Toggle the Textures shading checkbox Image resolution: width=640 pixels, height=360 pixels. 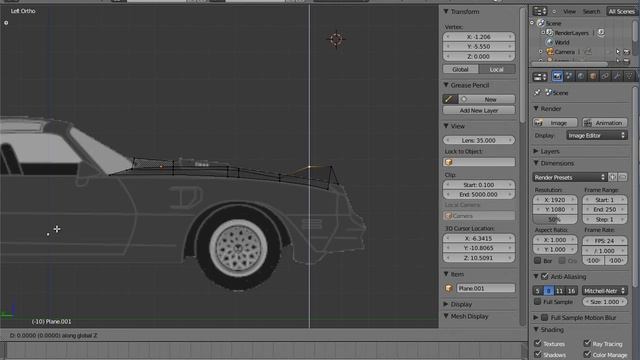click(x=538, y=343)
